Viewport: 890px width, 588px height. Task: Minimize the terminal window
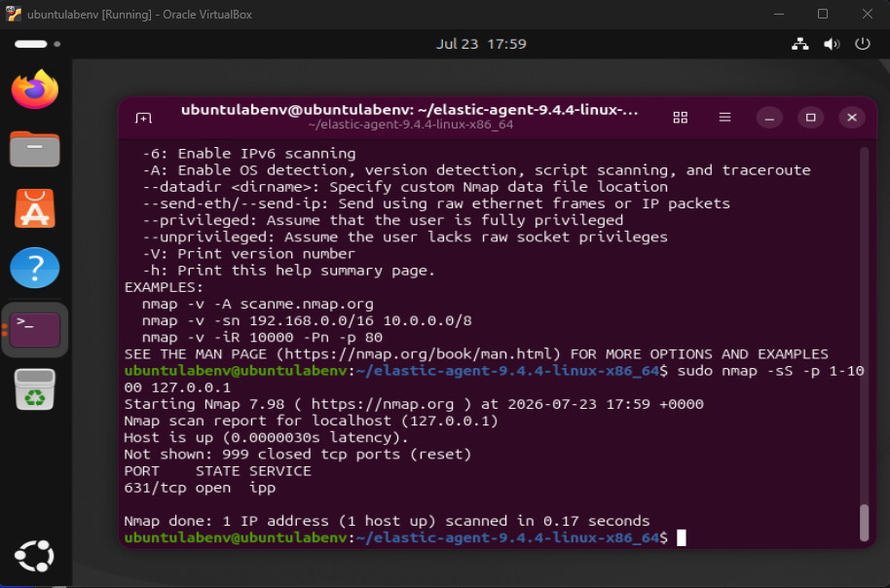[x=769, y=118]
